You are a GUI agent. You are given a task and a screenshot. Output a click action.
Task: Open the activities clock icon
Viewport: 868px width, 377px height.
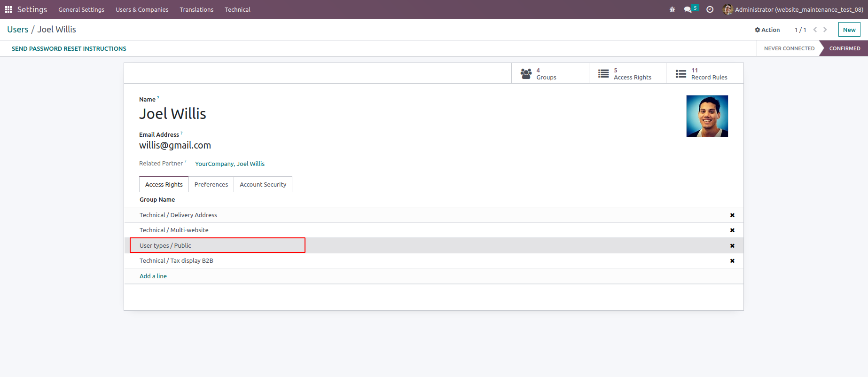tap(710, 9)
